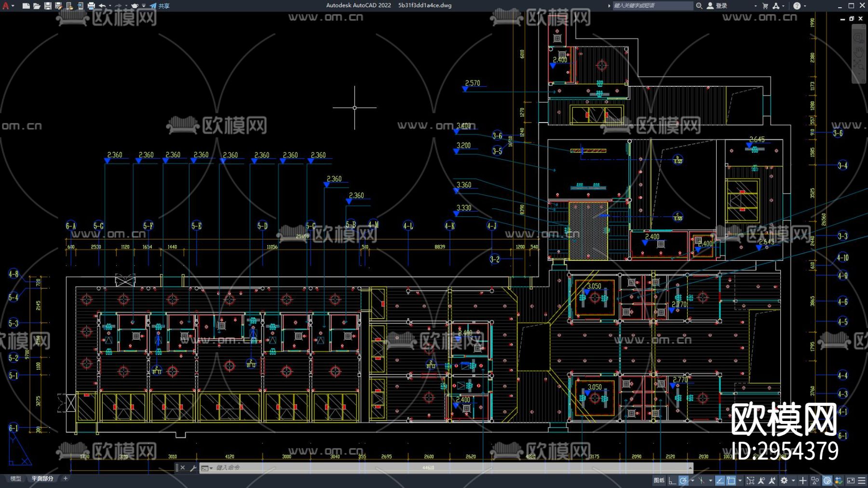Click the teapot icon in the quick access toolbar
868x488 pixels.
coord(135,6)
